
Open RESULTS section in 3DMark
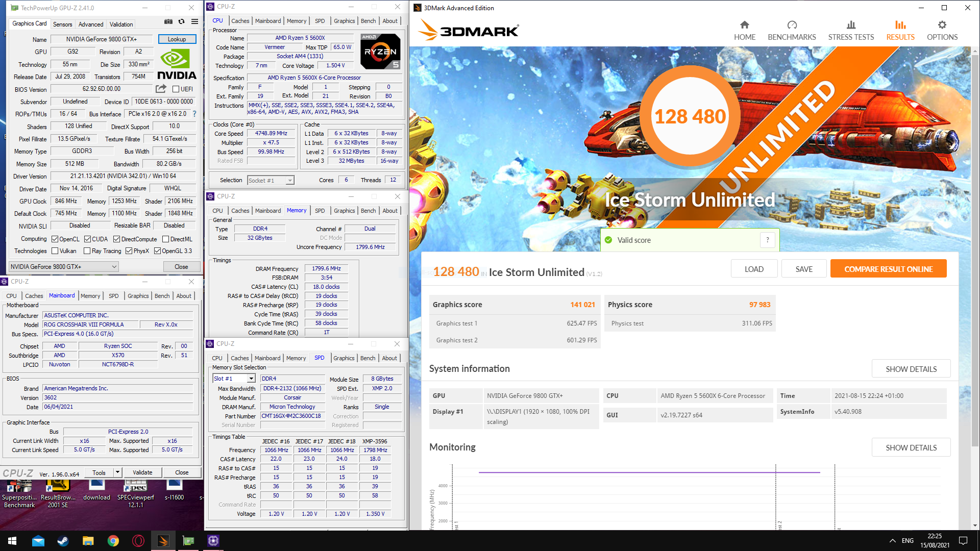point(900,31)
